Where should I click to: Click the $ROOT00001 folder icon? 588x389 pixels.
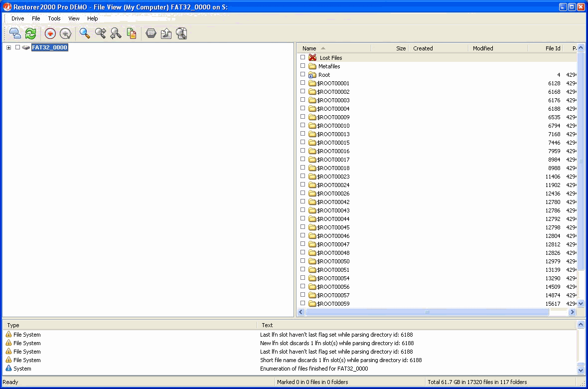point(312,83)
